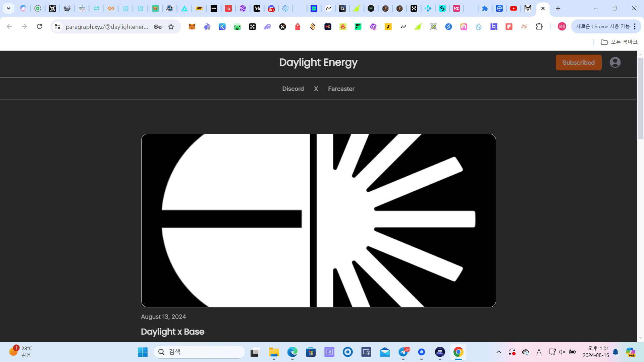Image resolution: width=644 pixels, height=362 pixels.
Task: Open a new browser tab
Action: [558, 9]
